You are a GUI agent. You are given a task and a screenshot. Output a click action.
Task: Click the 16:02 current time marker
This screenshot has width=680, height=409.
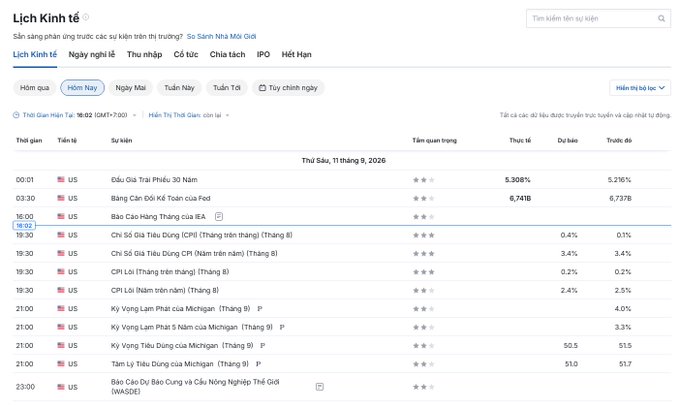(24, 226)
